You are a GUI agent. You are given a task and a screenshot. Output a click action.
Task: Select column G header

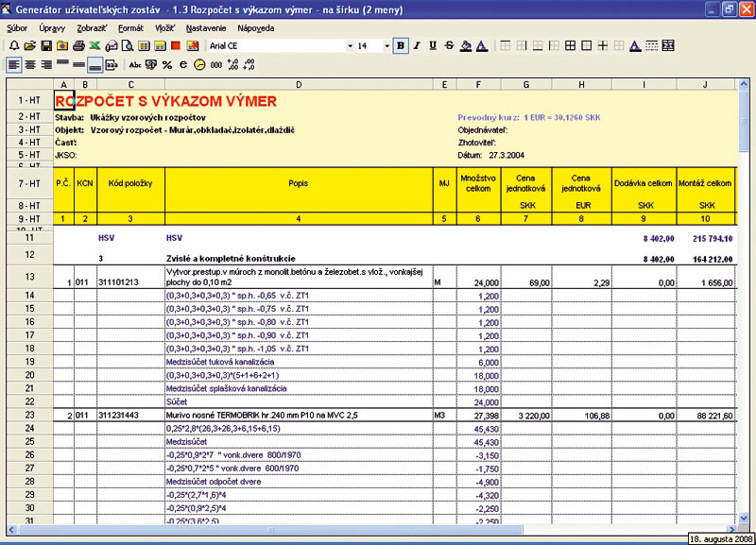coord(526,85)
